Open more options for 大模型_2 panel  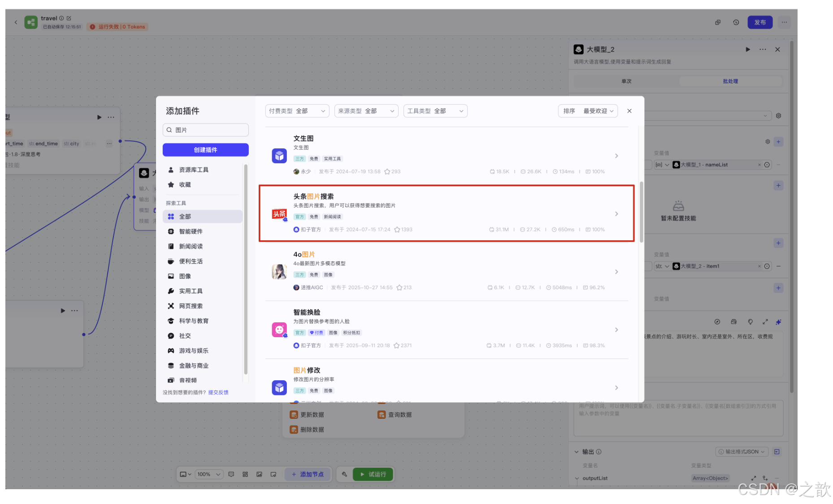tap(763, 49)
